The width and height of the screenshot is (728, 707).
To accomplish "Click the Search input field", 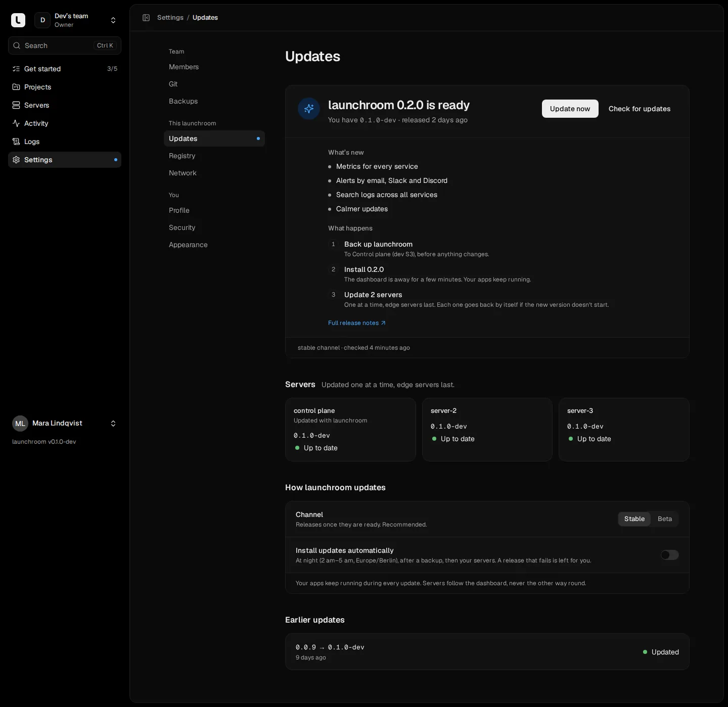I will [65, 45].
